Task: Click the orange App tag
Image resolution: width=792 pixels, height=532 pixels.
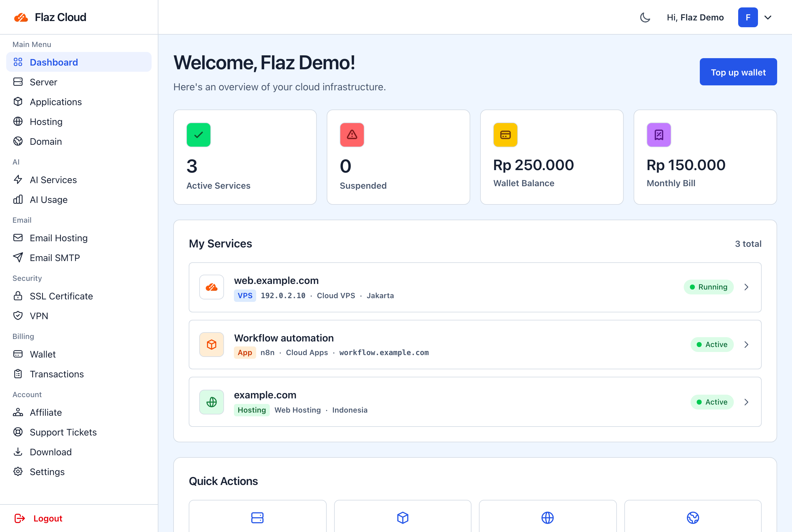Action: 245,353
